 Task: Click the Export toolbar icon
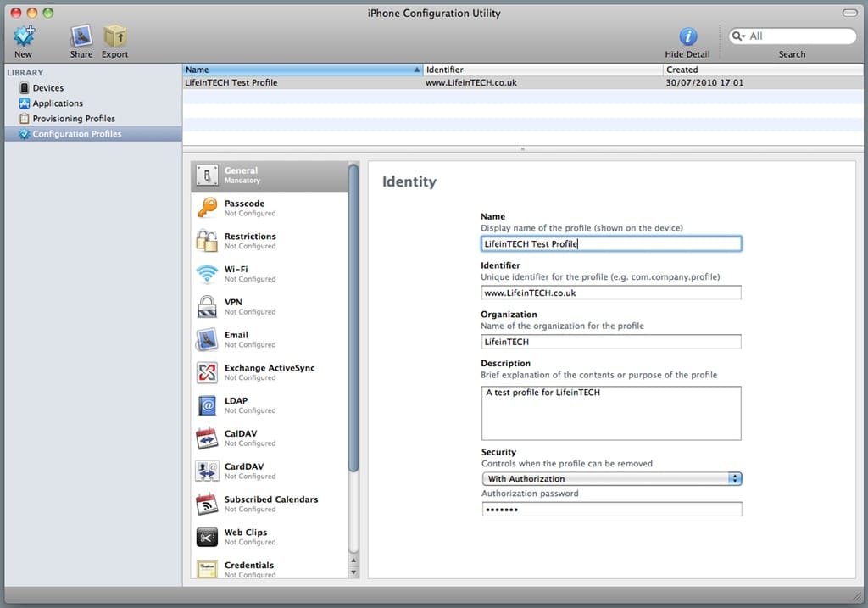click(x=115, y=36)
